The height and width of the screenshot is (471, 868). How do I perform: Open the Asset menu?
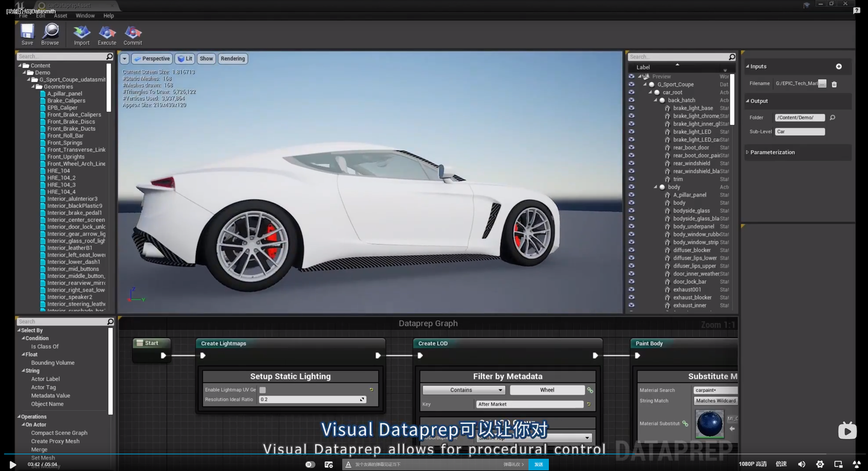(60, 16)
